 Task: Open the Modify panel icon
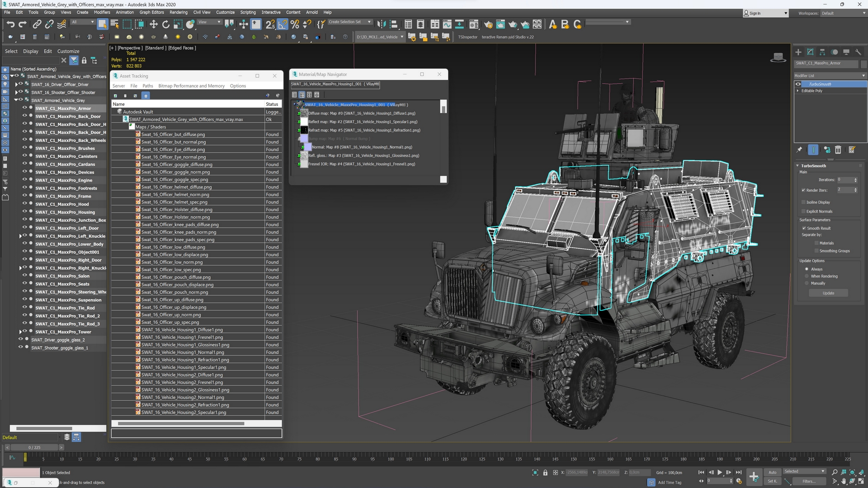coord(810,52)
